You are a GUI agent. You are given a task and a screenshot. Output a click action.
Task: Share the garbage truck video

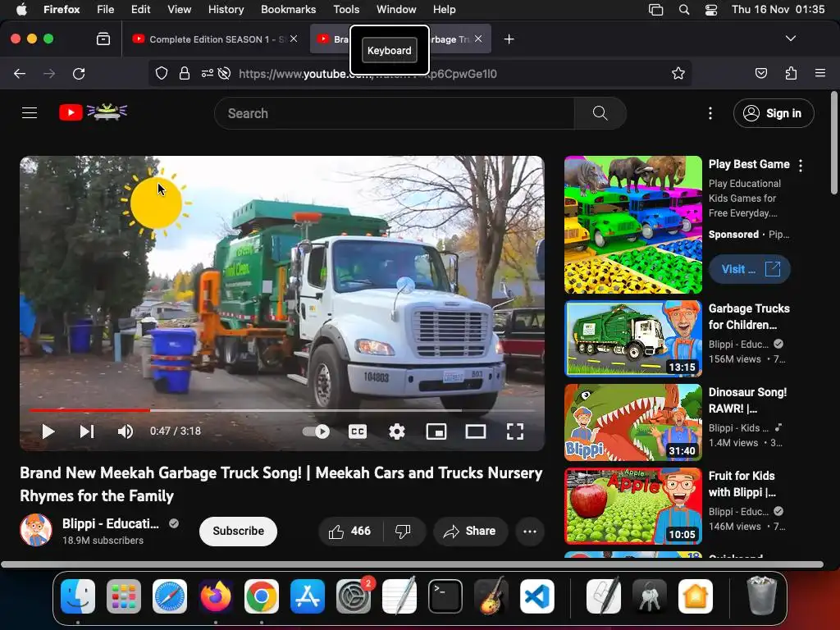click(470, 531)
